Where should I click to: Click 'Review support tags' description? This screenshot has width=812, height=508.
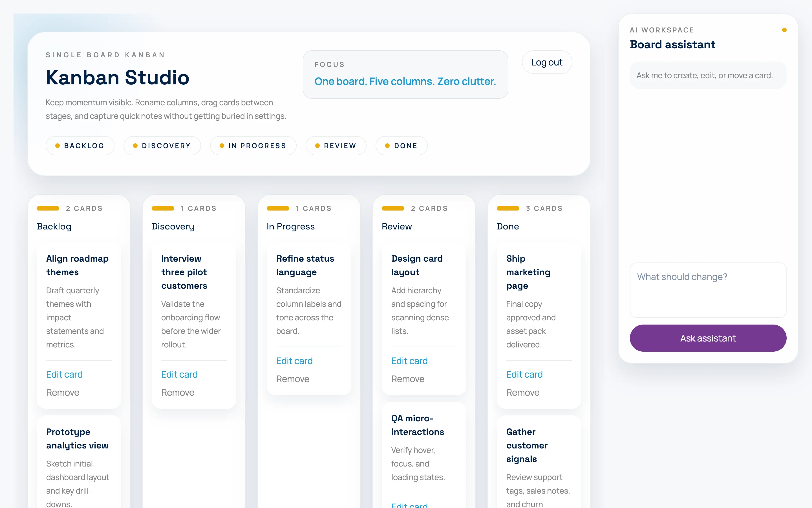538,490
